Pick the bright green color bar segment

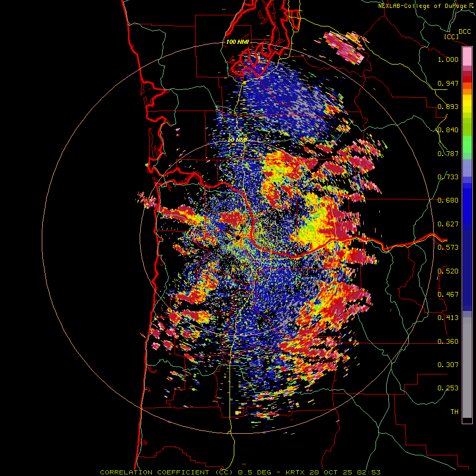coord(467,144)
